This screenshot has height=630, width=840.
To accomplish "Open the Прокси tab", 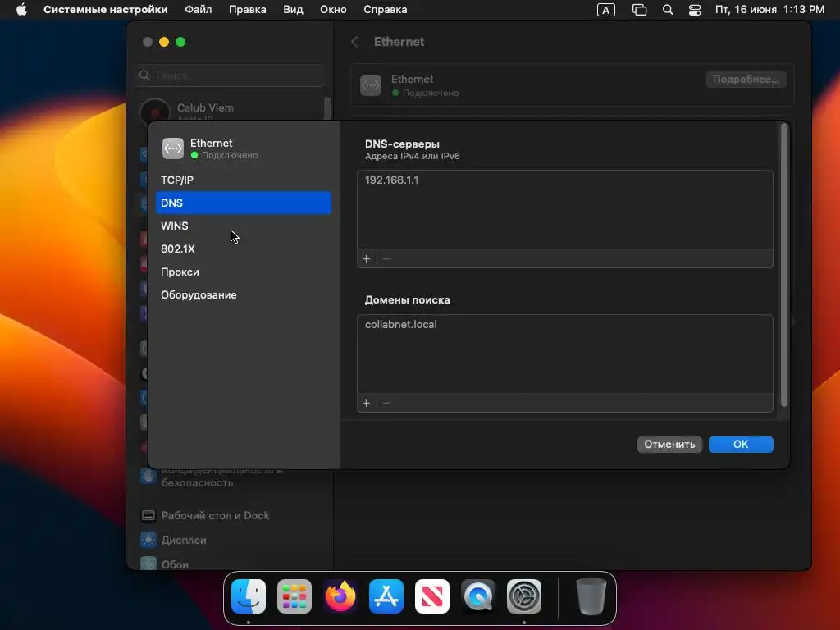I will coord(244,272).
